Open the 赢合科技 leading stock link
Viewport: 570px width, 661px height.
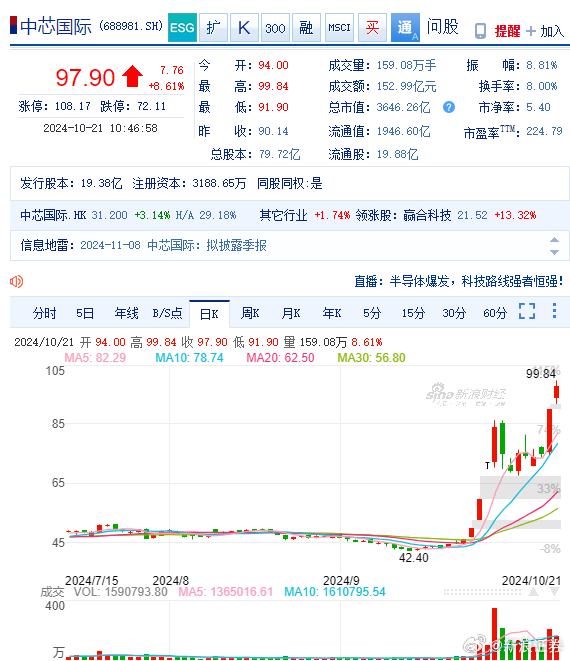427,215
